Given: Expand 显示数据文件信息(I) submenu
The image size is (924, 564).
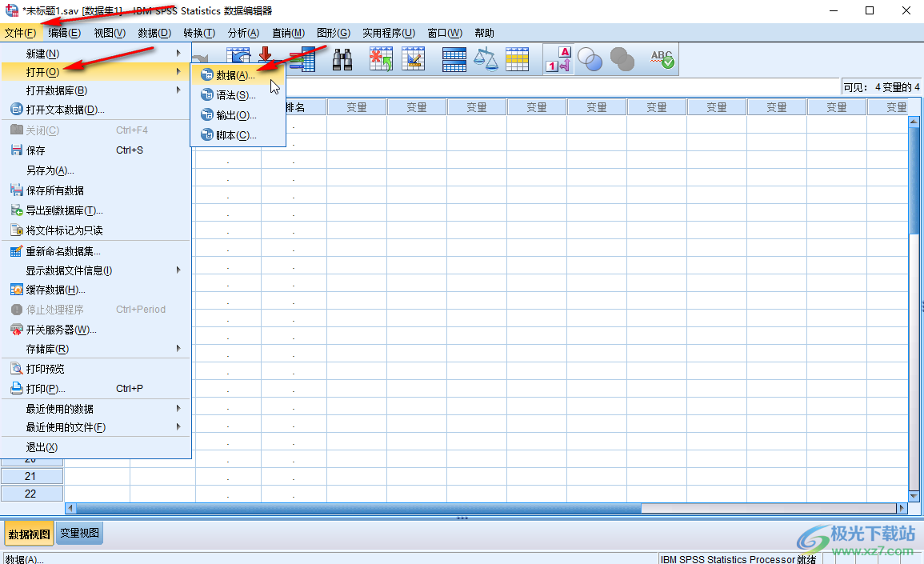Looking at the screenshot, I should pos(96,270).
